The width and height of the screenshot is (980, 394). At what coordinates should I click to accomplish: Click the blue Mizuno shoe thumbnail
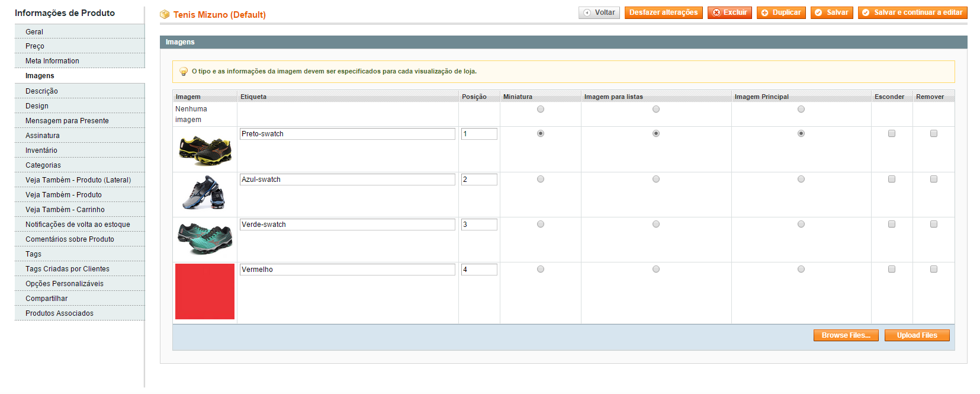tap(204, 193)
